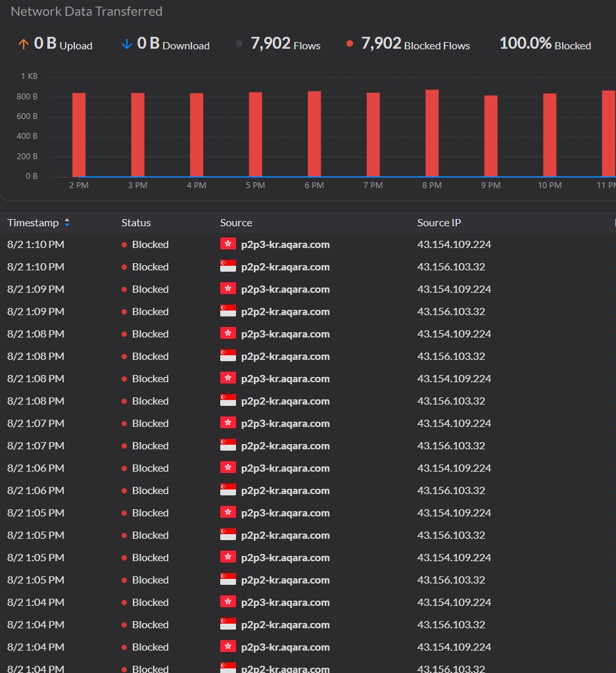Click Singapore flag beside 8/2 1:07 PM entry
Screen dimensions: 616x673
coord(227,445)
